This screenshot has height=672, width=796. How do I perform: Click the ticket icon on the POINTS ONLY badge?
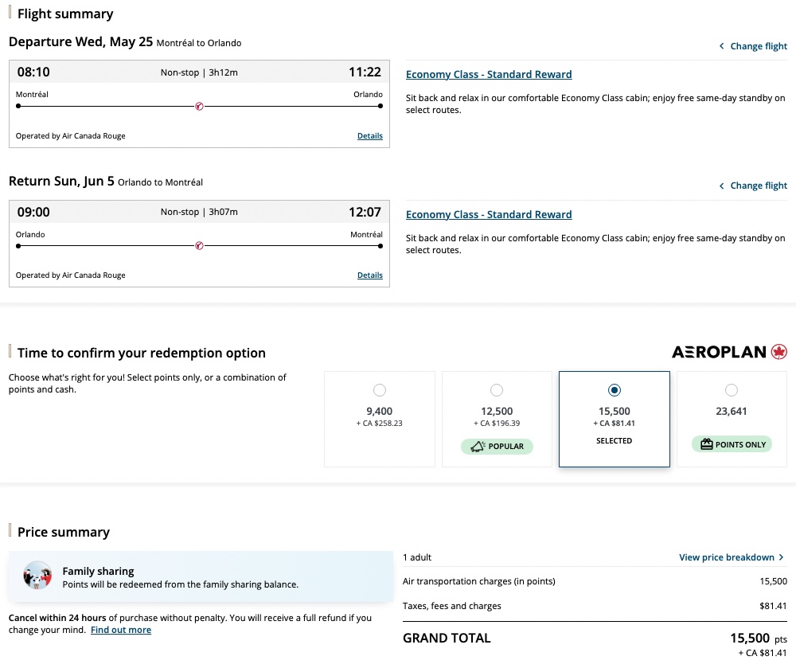pyautogui.click(x=707, y=444)
